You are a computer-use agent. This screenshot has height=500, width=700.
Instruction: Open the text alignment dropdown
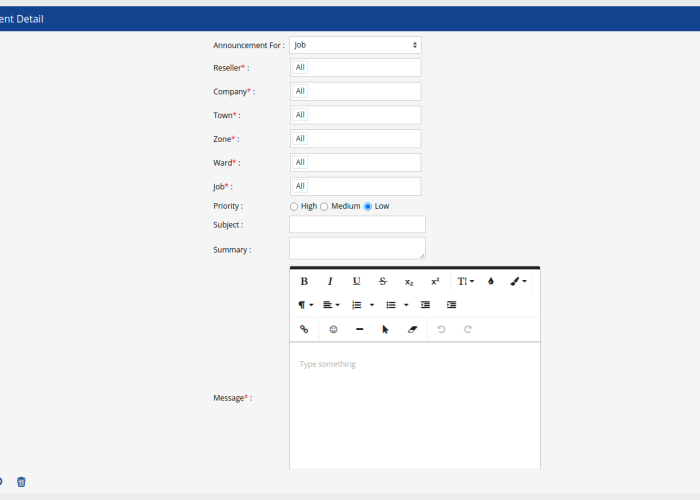[x=331, y=305]
